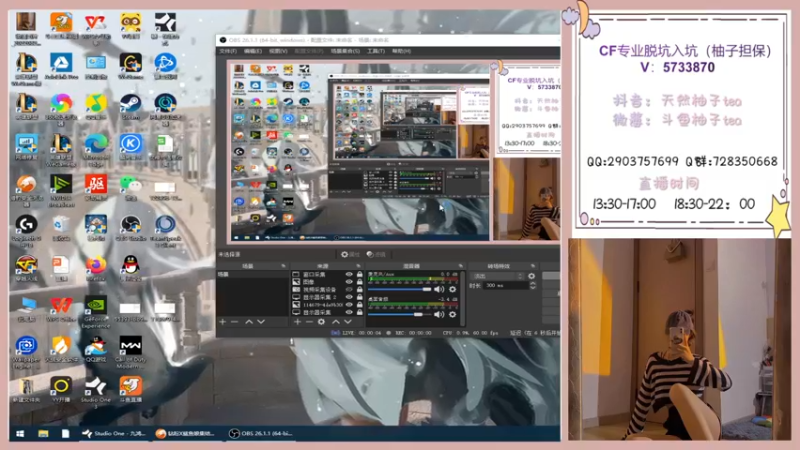The width and height of the screenshot is (800, 450).
Task: Open the 文件(F) menu in OBS
Action: coord(228,51)
